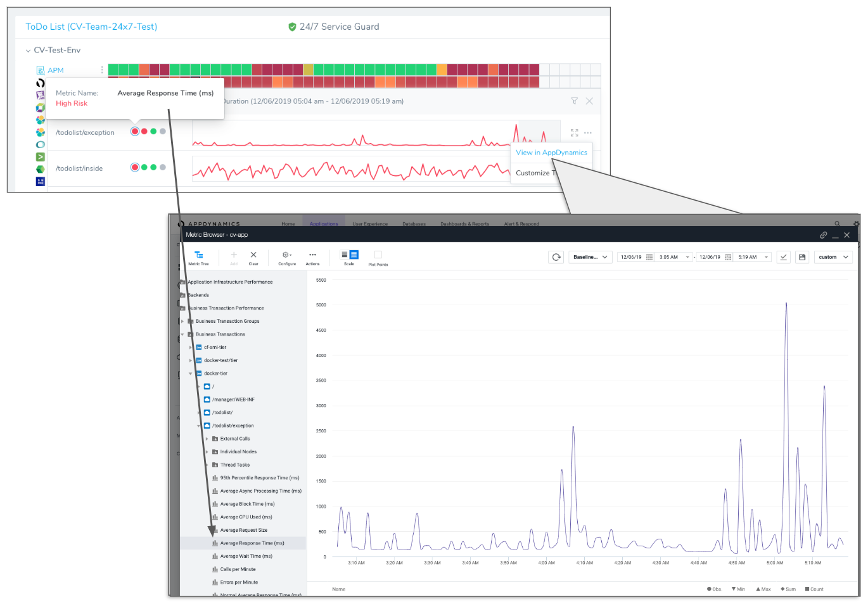
Task: Click the ToDo List (CV-Team-24x7-Test) link
Action: [x=91, y=27]
